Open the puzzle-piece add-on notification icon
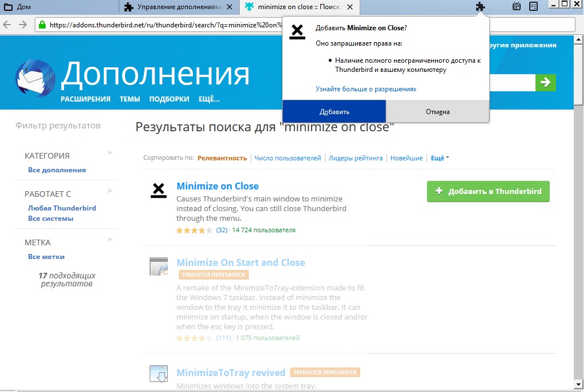The width and height of the screenshot is (584, 392). pyautogui.click(x=481, y=6)
